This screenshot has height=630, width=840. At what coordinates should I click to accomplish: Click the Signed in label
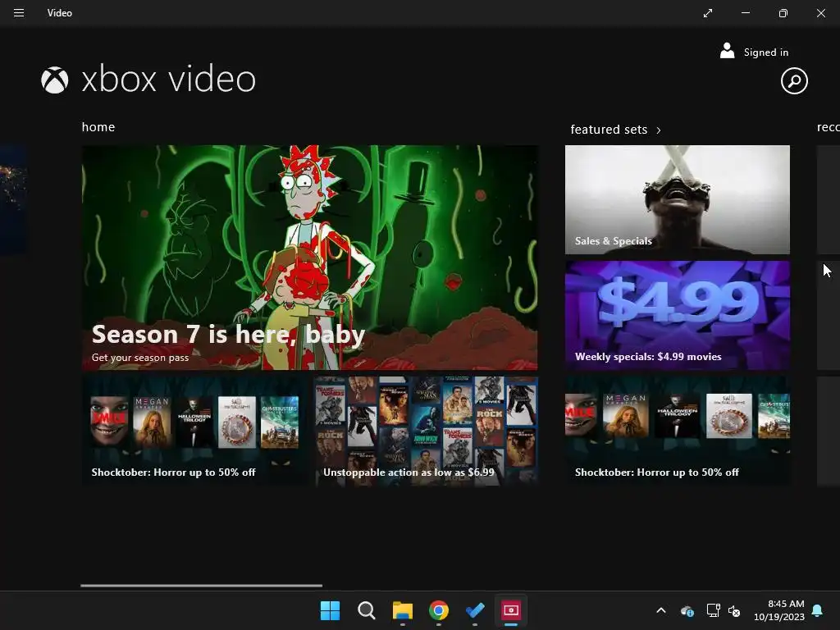click(x=766, y=52)
